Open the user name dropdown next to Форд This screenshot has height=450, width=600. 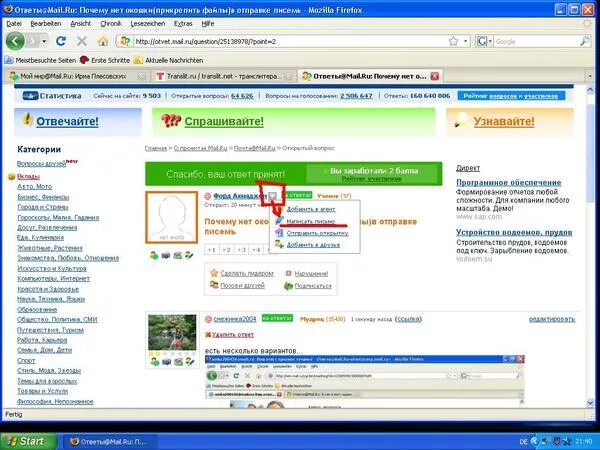pyautogui.click(x=272, y=196)
